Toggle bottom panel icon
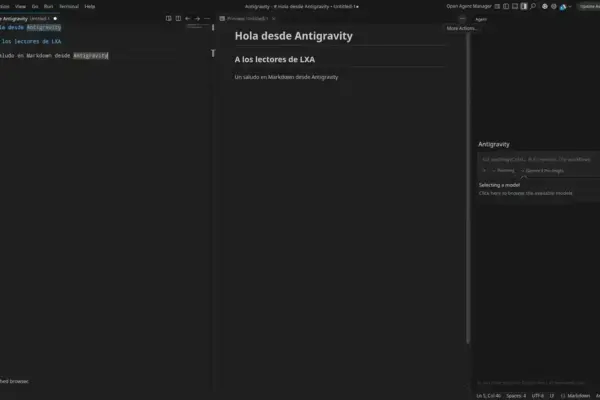Image resolution: width=600 pixels, height=400 pixels. tap(515, 6)
